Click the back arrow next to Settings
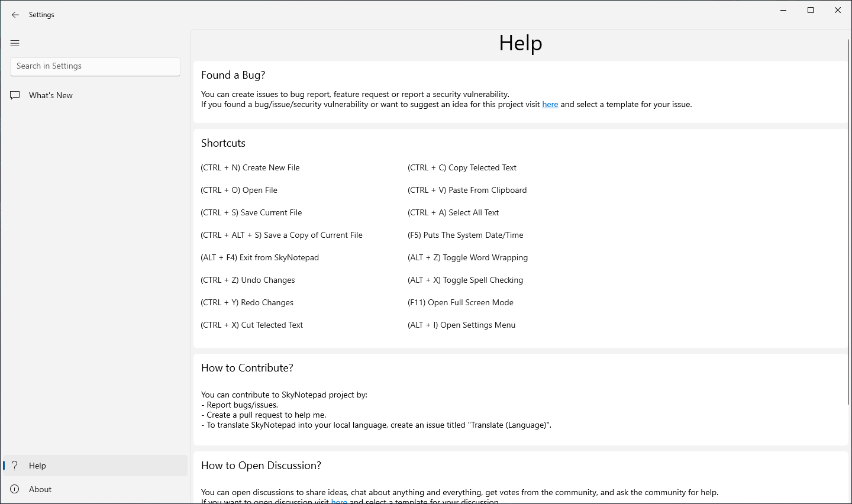 15,15
